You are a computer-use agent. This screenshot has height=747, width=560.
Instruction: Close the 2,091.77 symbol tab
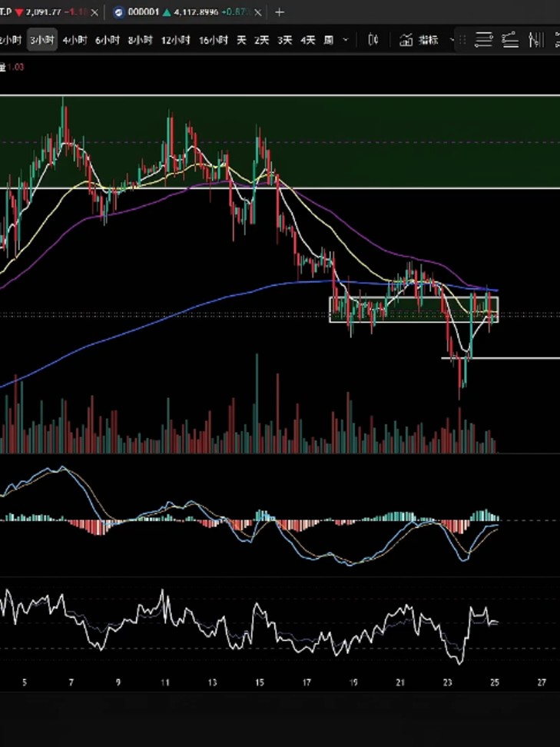click(94, 13)
